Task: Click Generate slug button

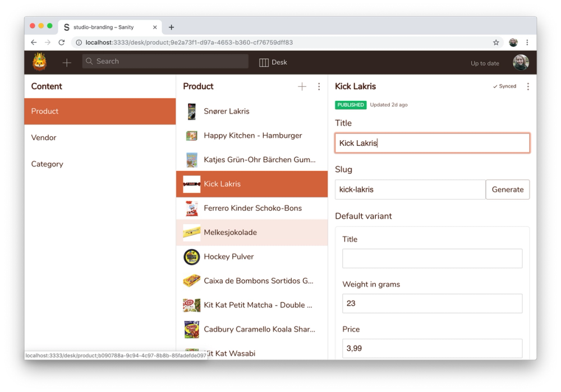Action: pos(507,190)
